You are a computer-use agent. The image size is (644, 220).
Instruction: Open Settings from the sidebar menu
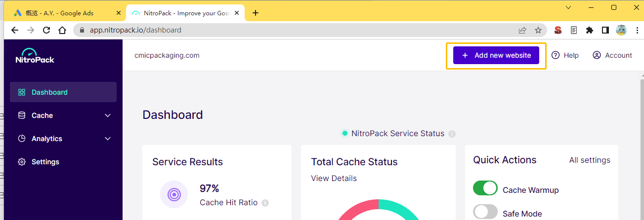(x=45, y=162)
